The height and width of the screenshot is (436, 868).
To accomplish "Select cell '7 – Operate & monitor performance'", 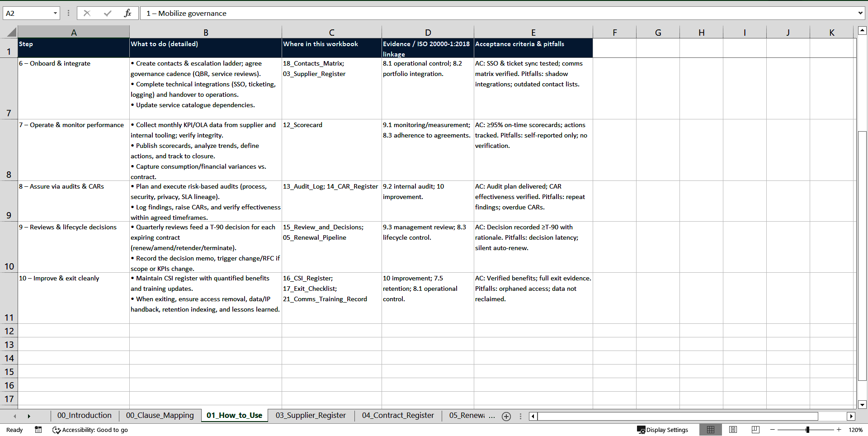I will [74, 150].
